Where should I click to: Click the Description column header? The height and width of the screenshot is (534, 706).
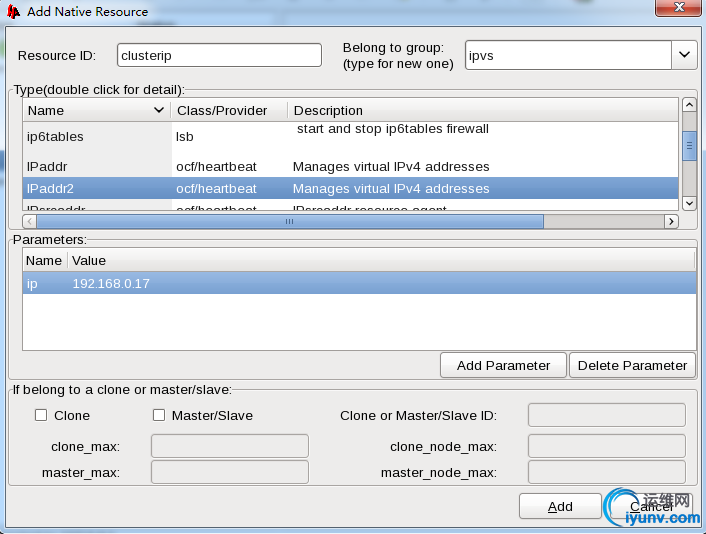pyautogui.click(x=483, y=110)
